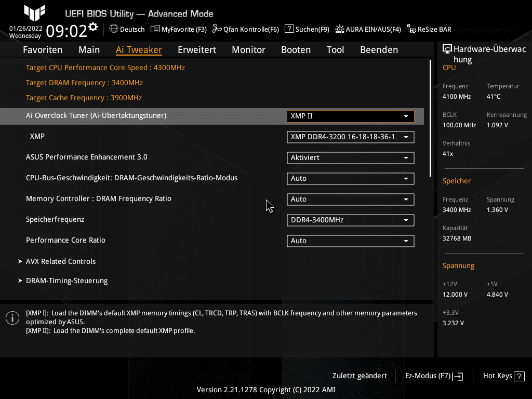This screenshot has width=532, height=399.
Task: Click the info icon beside help text
Action: point(12,318)
